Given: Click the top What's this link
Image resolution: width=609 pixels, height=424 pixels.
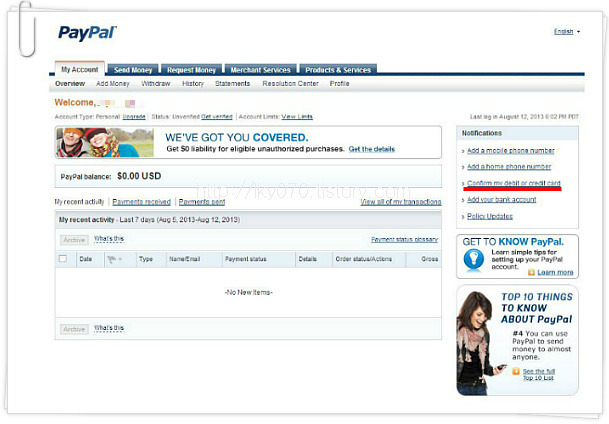Looking at the screenshot, I should [109, 239].
